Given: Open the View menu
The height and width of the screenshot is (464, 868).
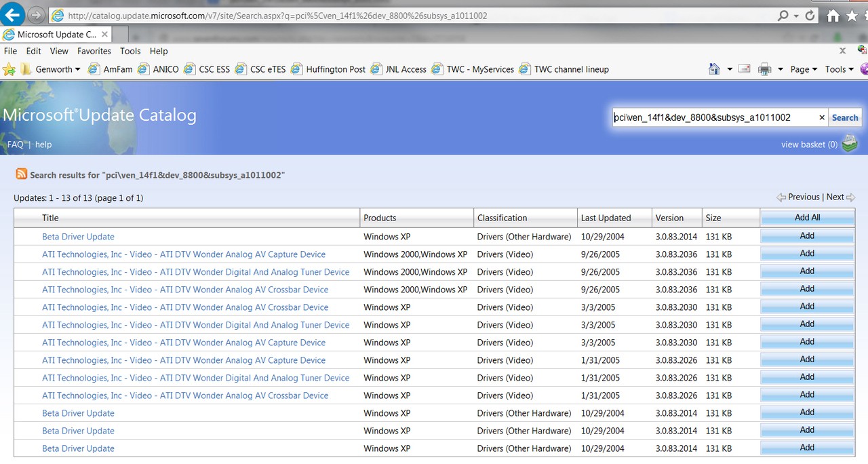Looking at the screenshot, I should tap(59, 51).
